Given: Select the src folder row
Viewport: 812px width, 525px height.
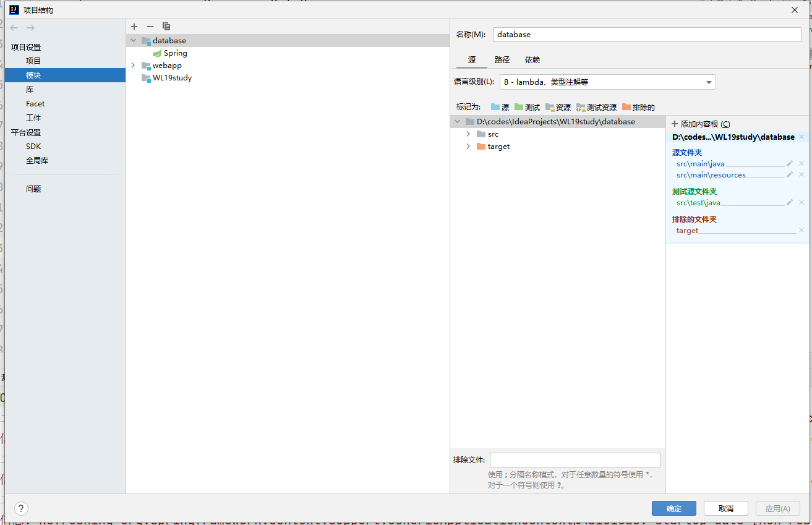Looking at the screenshot, I should [558, 134].
